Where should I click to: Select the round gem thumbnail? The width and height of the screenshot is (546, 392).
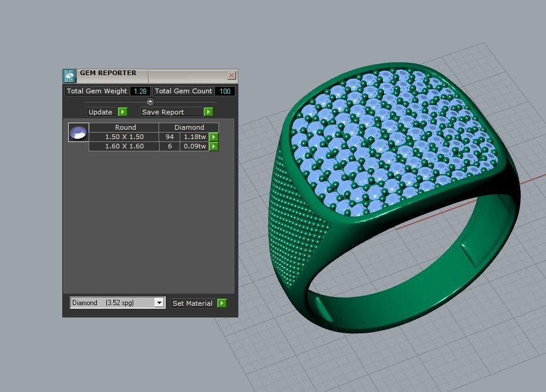(78, 132)
